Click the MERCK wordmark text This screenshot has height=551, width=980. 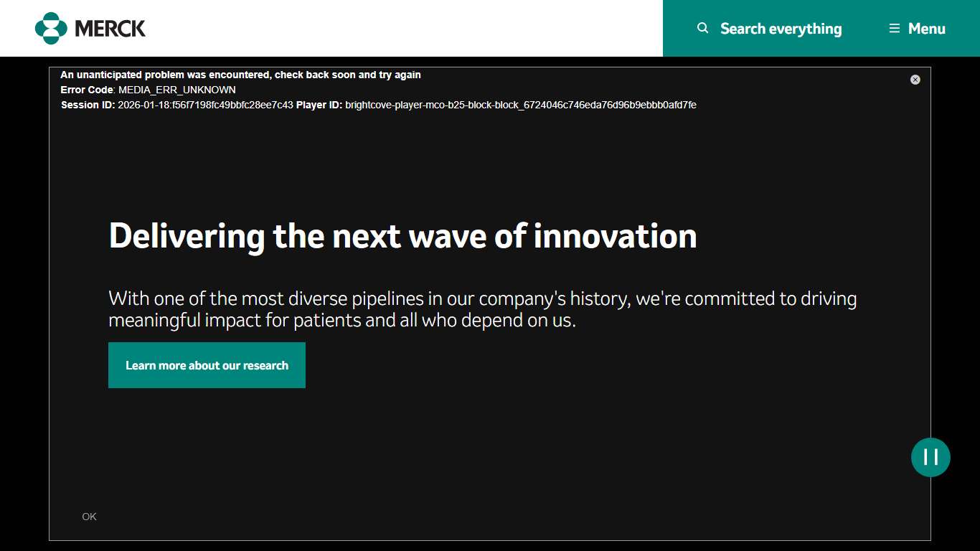[x=110, y=29]
